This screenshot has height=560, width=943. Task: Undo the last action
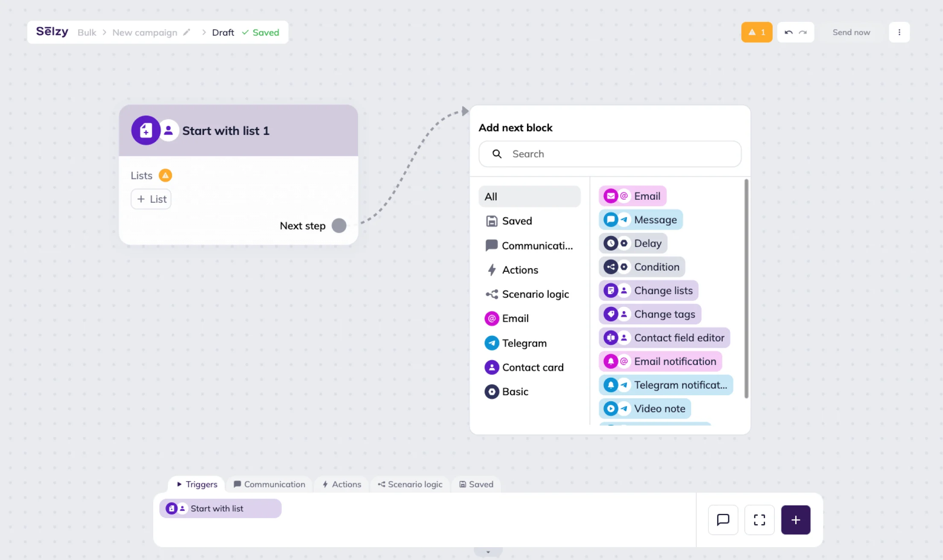click(x=788, y=32)
